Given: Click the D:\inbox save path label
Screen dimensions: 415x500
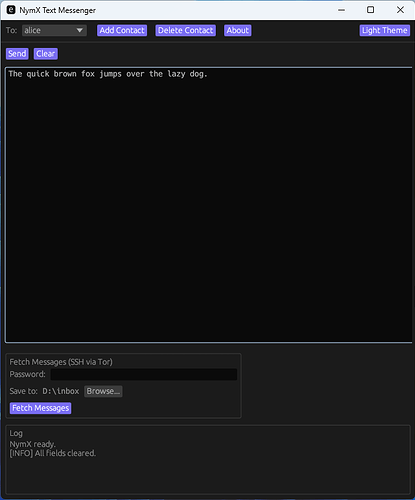Looking at the screenshot, I should coord(61,391).
